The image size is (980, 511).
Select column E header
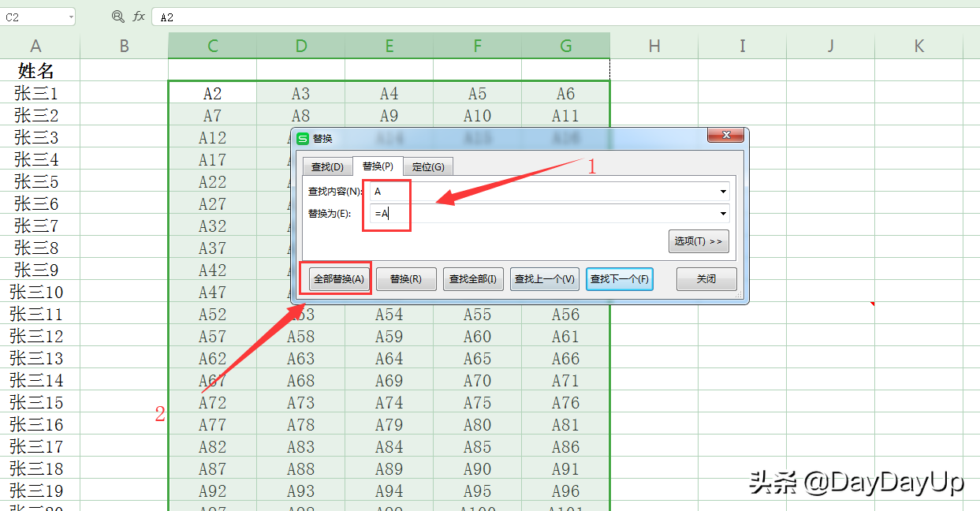(389, 47)
